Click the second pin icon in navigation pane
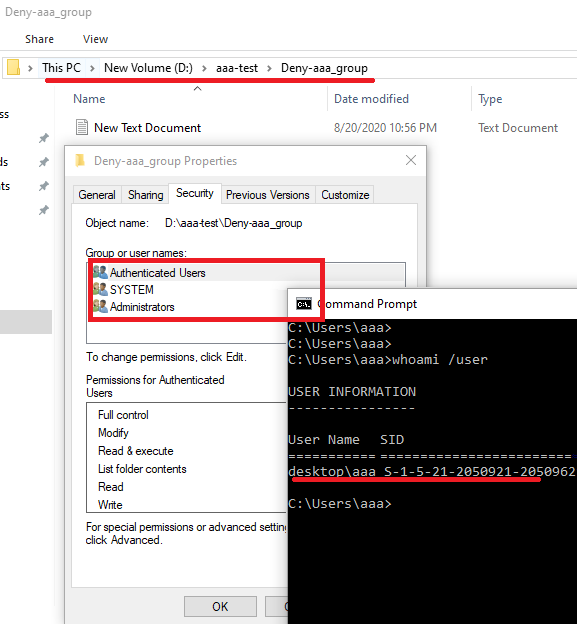Viewport: 577px width, 624px height. (43, 162)
